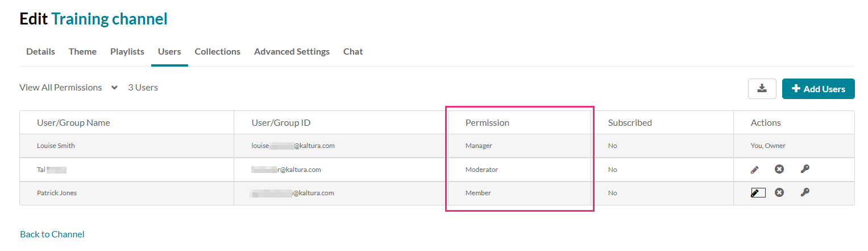Image resolution: width=868 pixels, height=251 pixels.
Task: Switch to Advanced Settings tab
Action: click(x=292, y=52)
